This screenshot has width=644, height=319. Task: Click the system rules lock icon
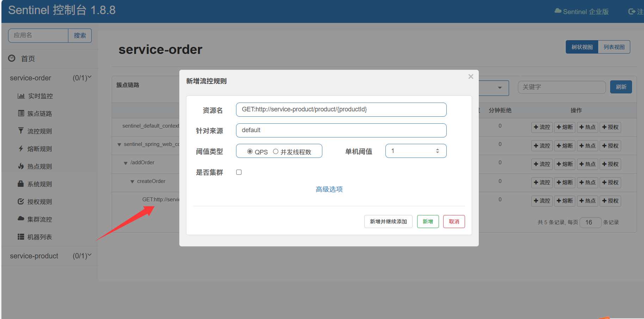pos(21,184)
